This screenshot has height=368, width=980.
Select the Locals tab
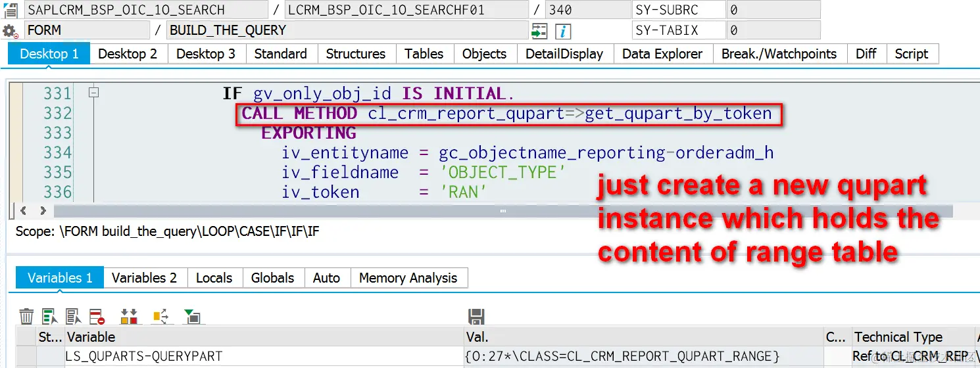tap(214, 278)
